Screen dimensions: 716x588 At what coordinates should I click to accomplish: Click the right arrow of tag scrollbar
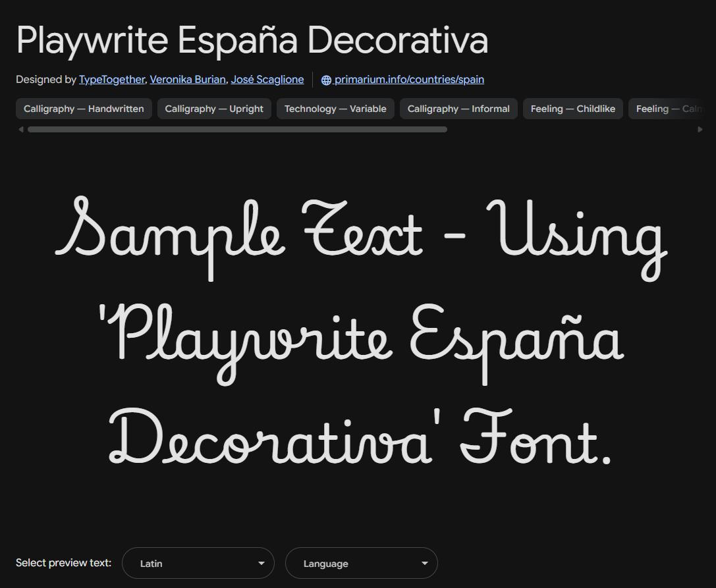pos(700,130)
